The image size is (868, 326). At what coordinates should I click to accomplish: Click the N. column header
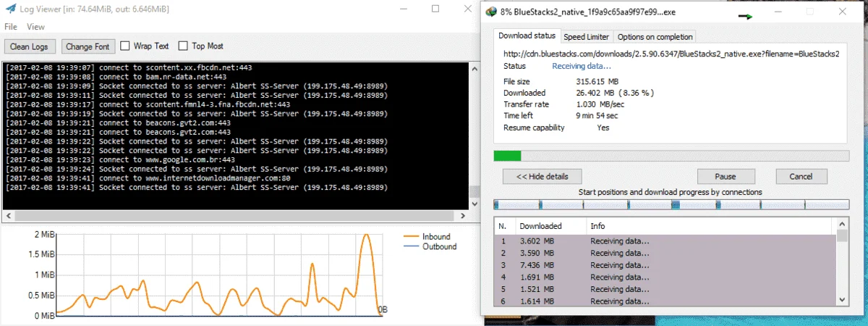click(504, 226)
